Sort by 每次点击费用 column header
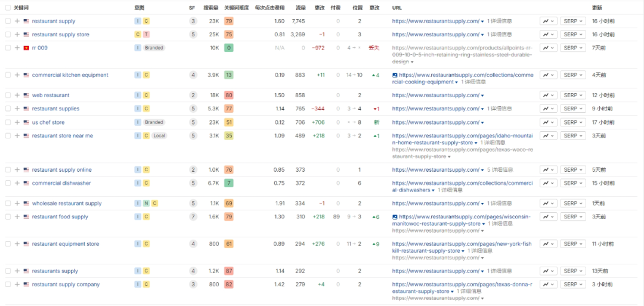 270,8
